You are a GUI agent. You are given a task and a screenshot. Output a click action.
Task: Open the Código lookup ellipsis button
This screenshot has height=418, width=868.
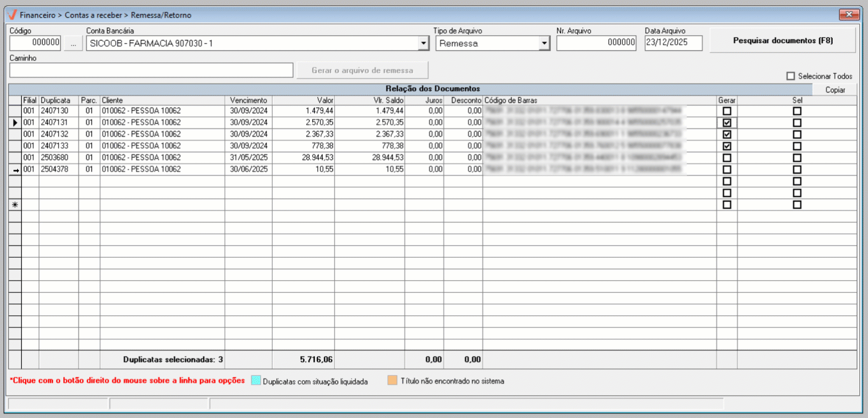coord(73,44)
